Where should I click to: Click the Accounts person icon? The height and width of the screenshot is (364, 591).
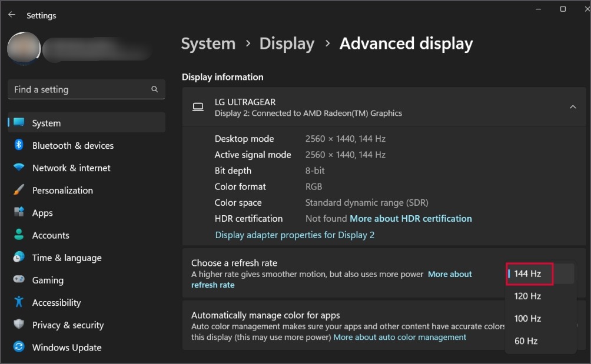click(19, 235)
